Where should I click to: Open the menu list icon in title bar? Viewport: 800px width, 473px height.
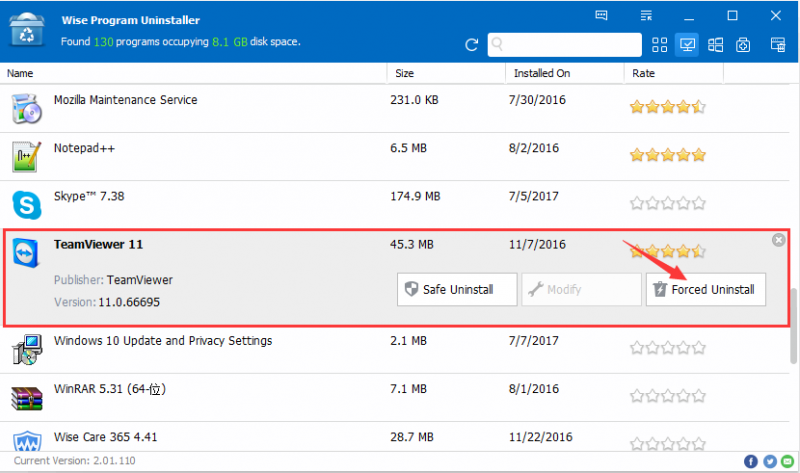click(x=646, y=15)
